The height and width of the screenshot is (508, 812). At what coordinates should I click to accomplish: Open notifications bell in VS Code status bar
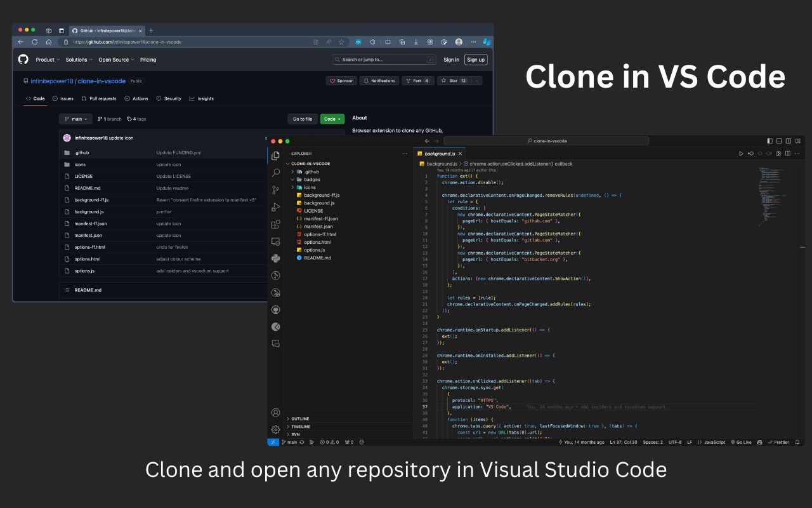[797, 442]
